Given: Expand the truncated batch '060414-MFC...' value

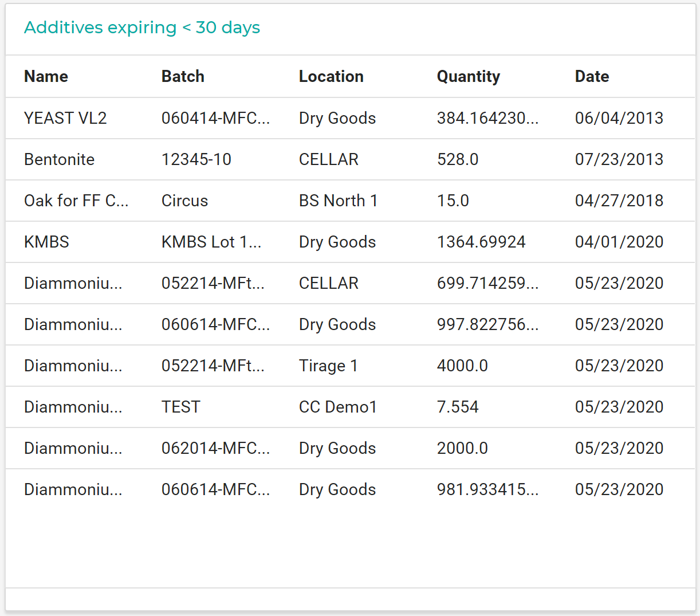Looking at the screenshot, I should tap(216, 118).
